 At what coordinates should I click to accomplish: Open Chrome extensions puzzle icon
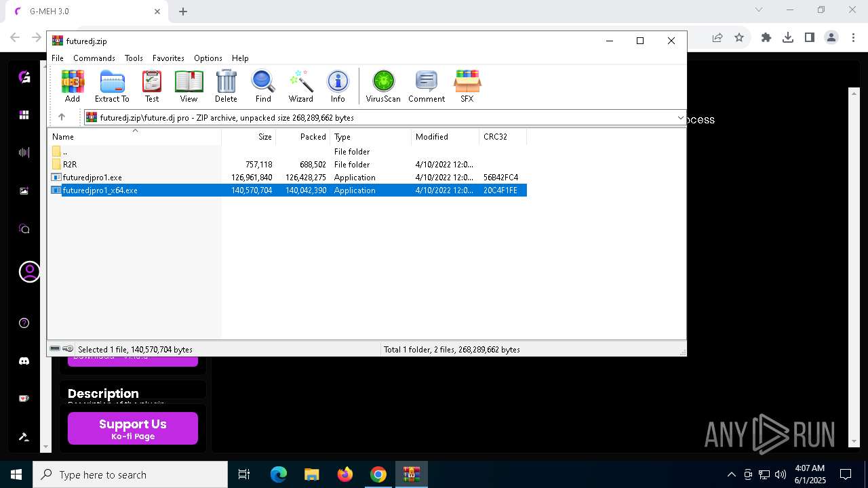766,38
